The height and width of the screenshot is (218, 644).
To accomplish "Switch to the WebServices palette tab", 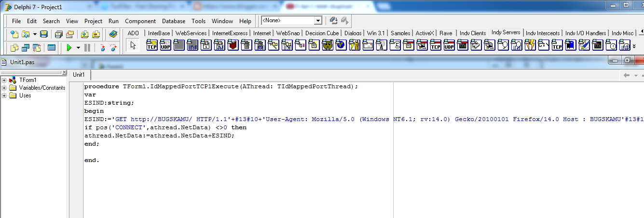I will point(191,33).
